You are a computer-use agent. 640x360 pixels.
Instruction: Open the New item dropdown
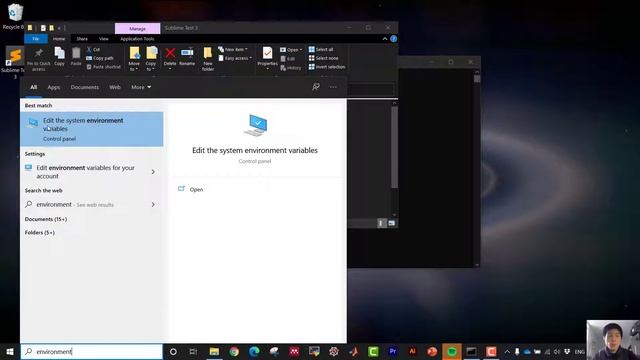coord(233,49)
